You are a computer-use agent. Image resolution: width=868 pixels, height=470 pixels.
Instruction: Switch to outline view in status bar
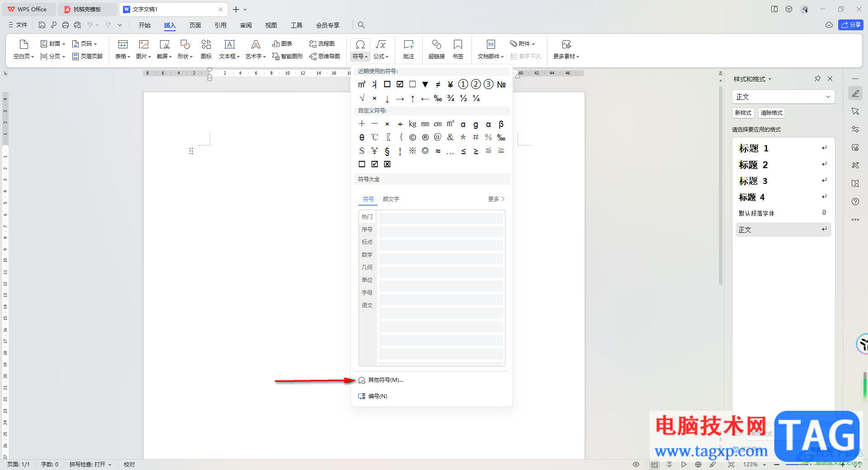[x=669, y=465]
